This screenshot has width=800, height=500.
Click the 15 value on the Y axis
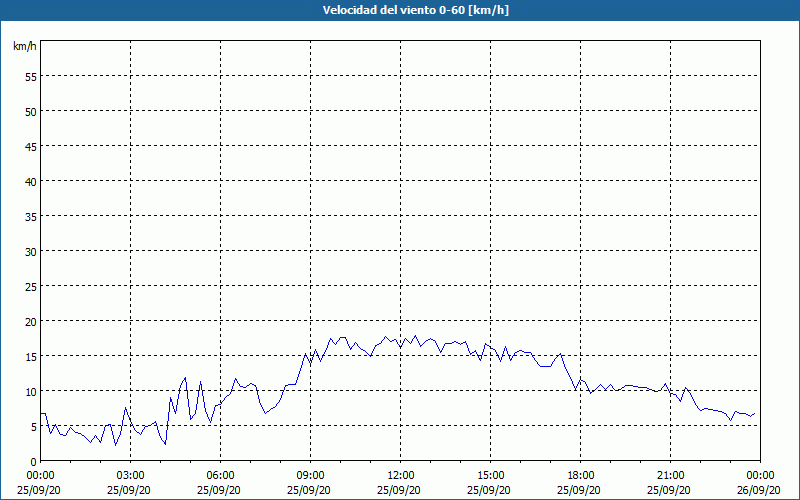(x=31, y=357)
